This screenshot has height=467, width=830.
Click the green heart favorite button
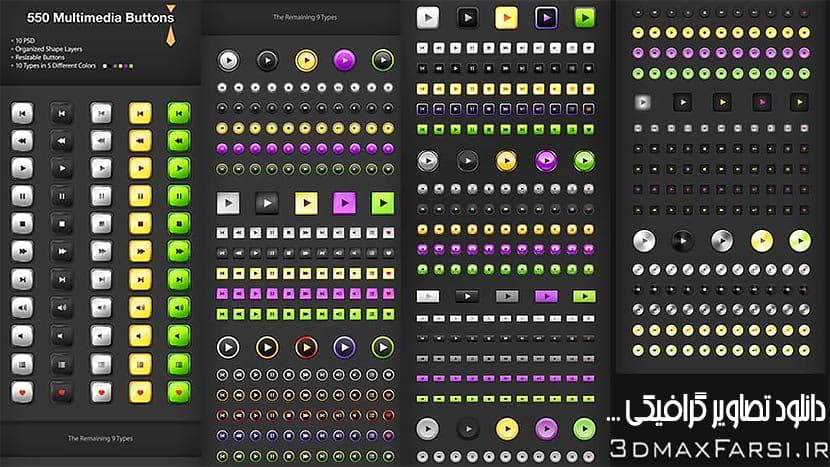pos(180,390)
